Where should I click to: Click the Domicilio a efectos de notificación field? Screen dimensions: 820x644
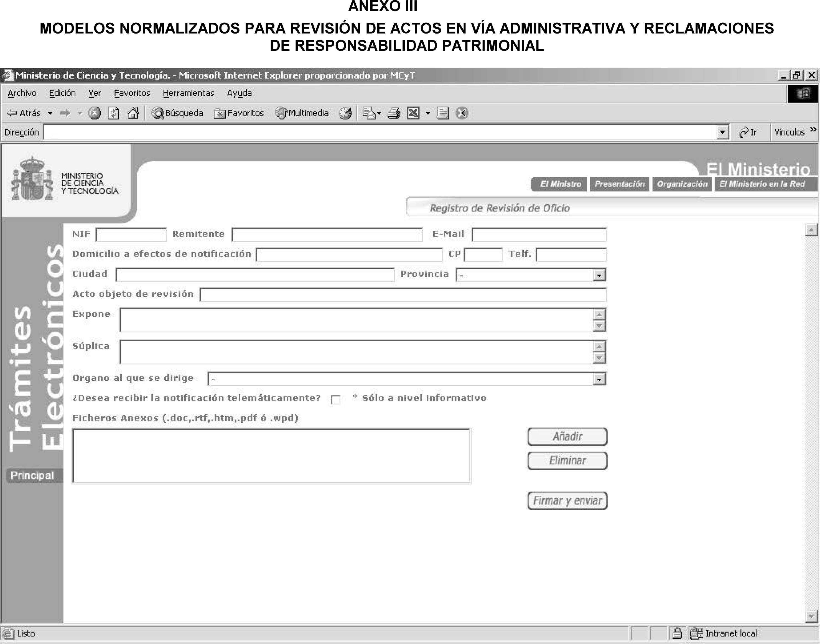(x=349, y=255)
